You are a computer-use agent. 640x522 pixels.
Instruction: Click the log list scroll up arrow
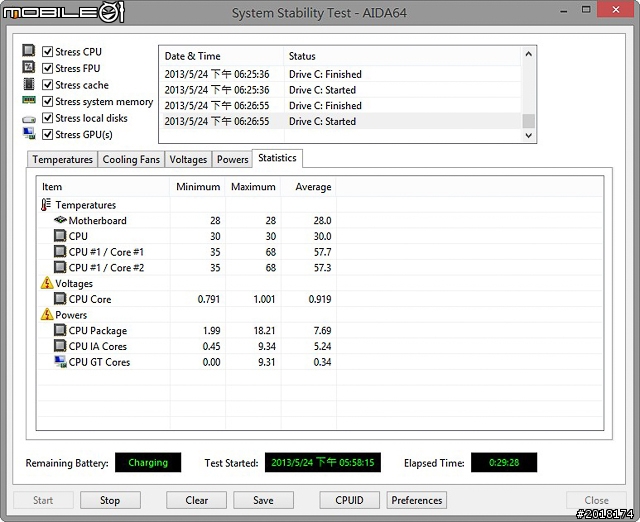coord(529,53)
